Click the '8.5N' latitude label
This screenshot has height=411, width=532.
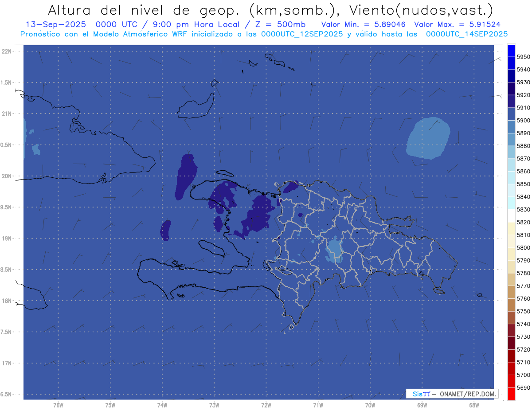click(x=7, y=270)
